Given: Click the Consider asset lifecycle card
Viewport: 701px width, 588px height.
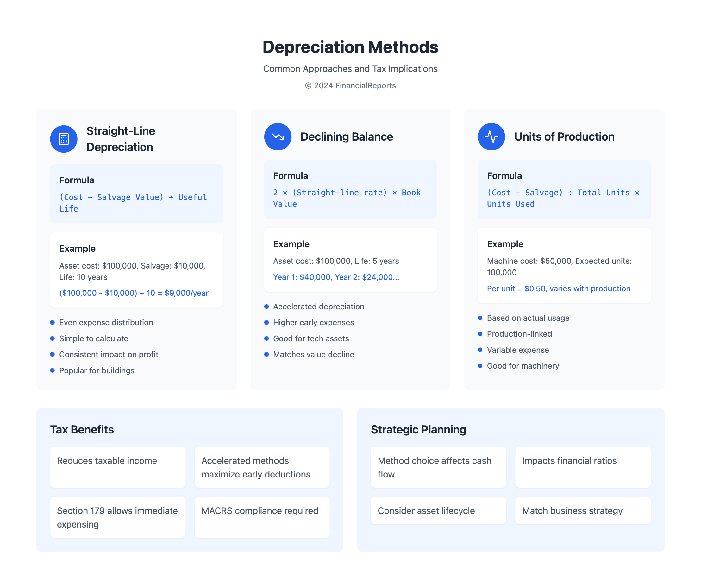Looking at the screenshot, I should coord(438,510).
